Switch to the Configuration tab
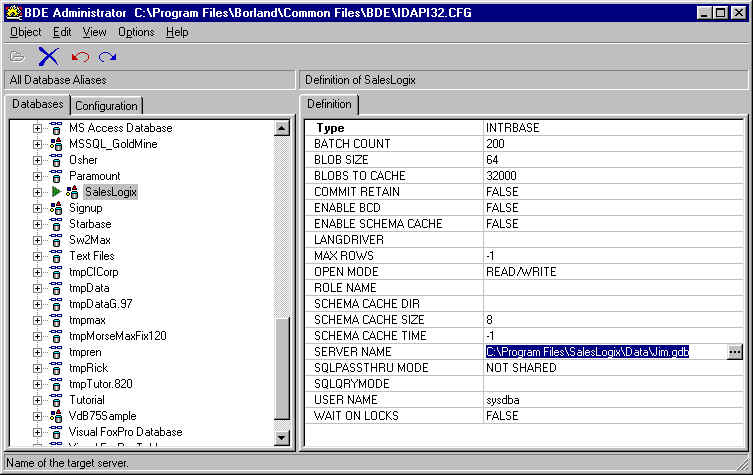 107,106
